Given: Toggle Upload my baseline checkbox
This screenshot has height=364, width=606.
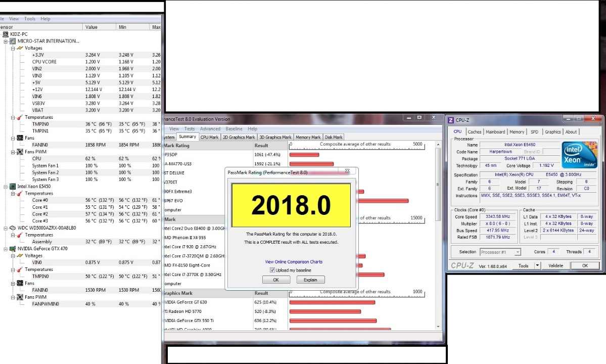Looking at the screenshot, I should (x=272, y=270).
